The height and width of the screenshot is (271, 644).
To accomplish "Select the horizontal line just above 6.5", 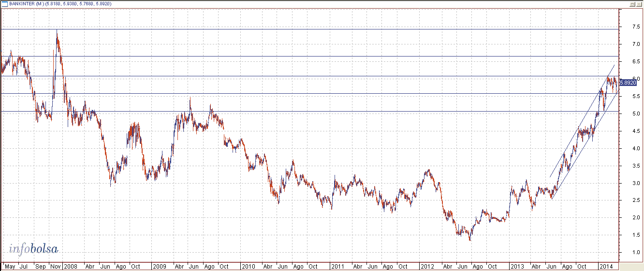I will pos(309,56).
